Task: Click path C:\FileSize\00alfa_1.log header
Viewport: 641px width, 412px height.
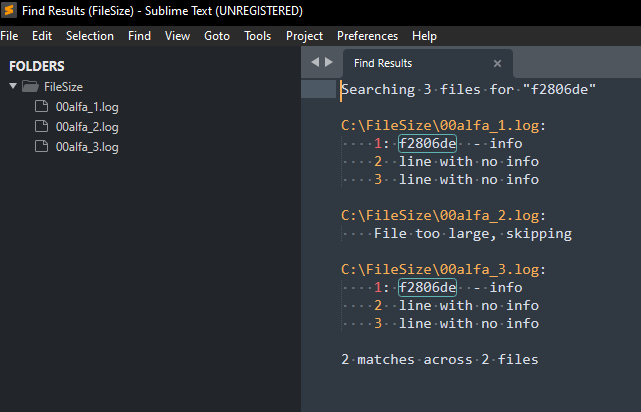Action: [x=444, y=125]
